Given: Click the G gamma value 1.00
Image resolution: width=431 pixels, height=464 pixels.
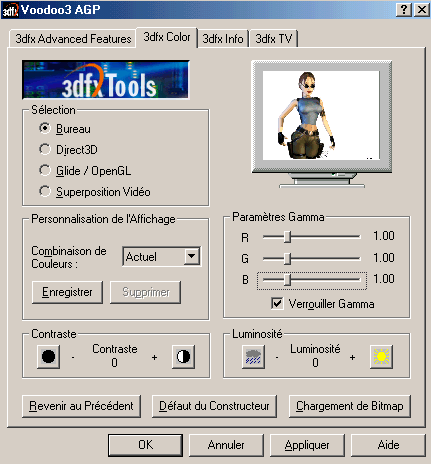Looking at the screenshot, I should point(384,258).
